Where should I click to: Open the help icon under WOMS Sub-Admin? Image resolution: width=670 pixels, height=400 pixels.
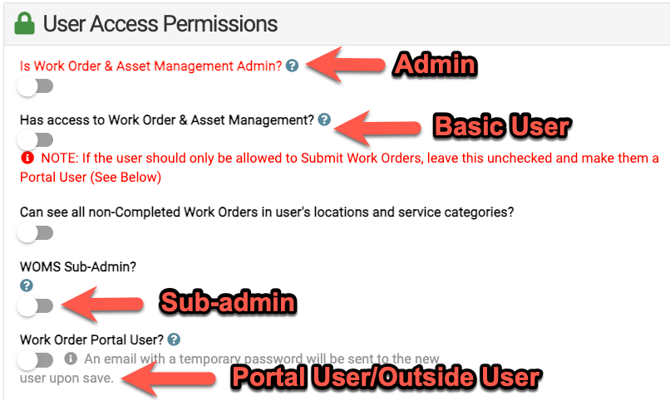pyautogui.click(x=26, y=285)
